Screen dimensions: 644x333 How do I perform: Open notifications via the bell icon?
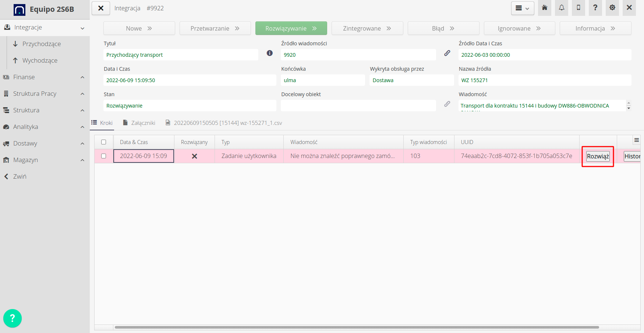[x=561, y=8]
